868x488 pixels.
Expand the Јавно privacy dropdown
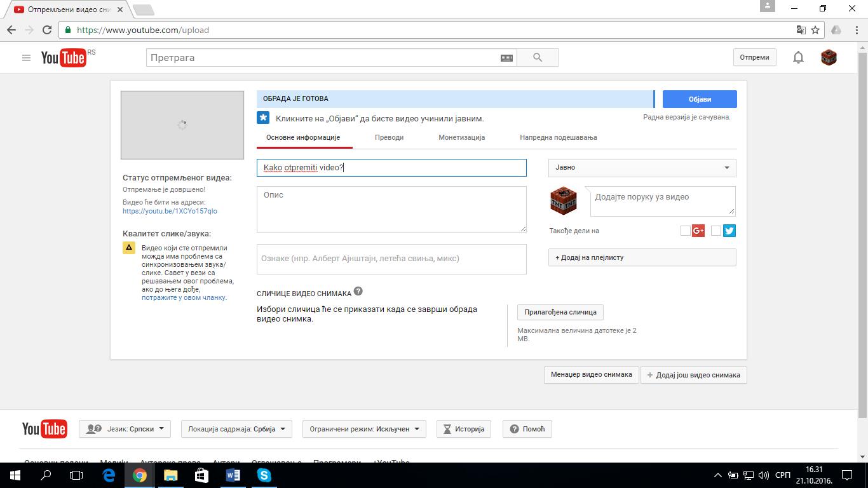coord(642,168)
